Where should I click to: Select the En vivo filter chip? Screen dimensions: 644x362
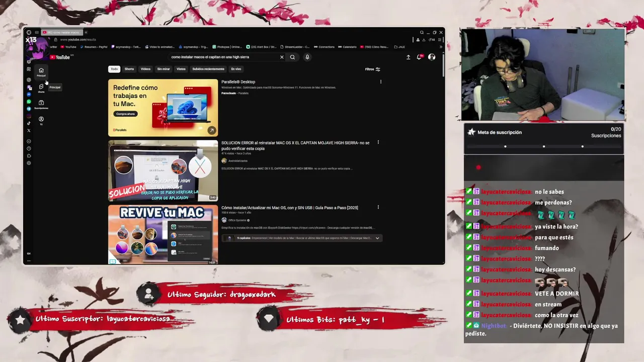click(x=236, y=69)
